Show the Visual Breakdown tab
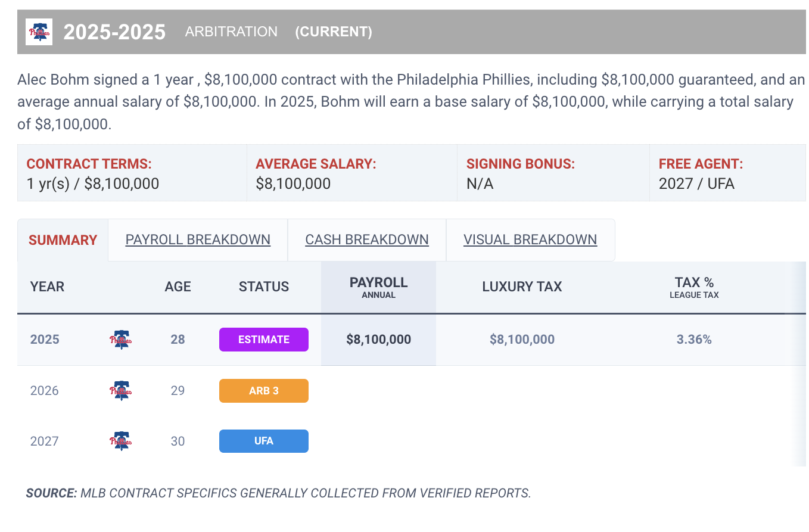The image size is (809, 532). [x=530, y=239]
